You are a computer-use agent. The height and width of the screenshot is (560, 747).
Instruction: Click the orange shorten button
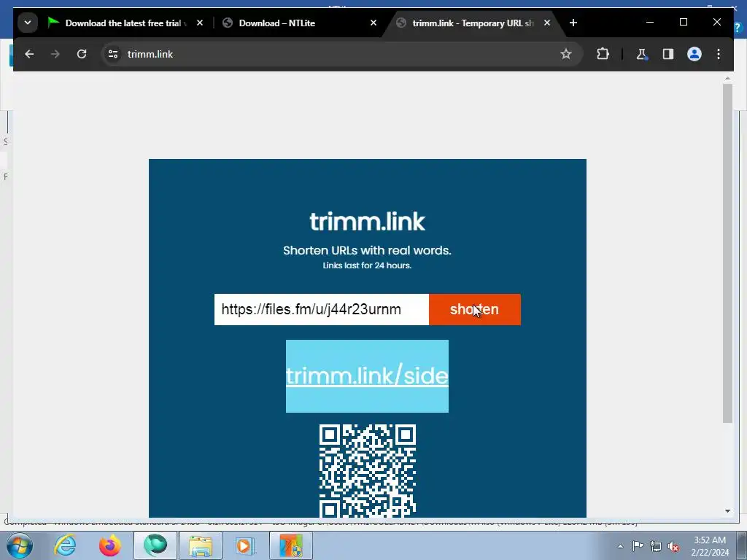[x=475, y=309]
